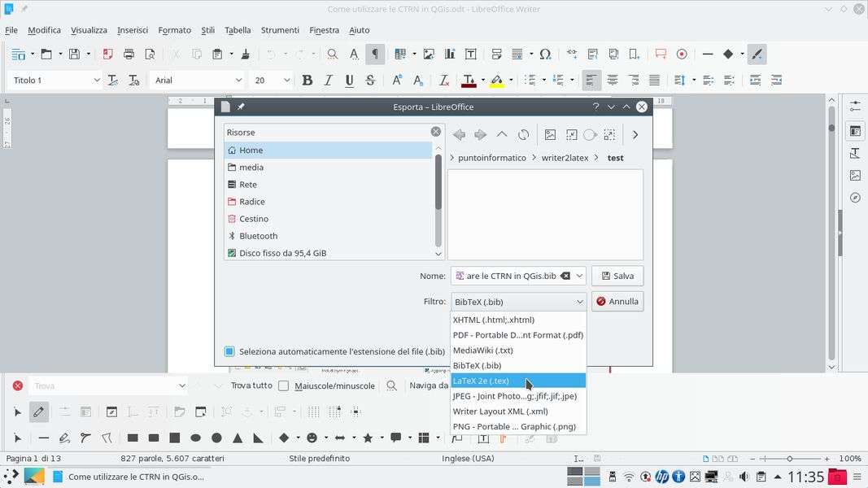Screen dimensions: 868x488
Task: Expand the font name Arial dropdown
Action: 238,81
